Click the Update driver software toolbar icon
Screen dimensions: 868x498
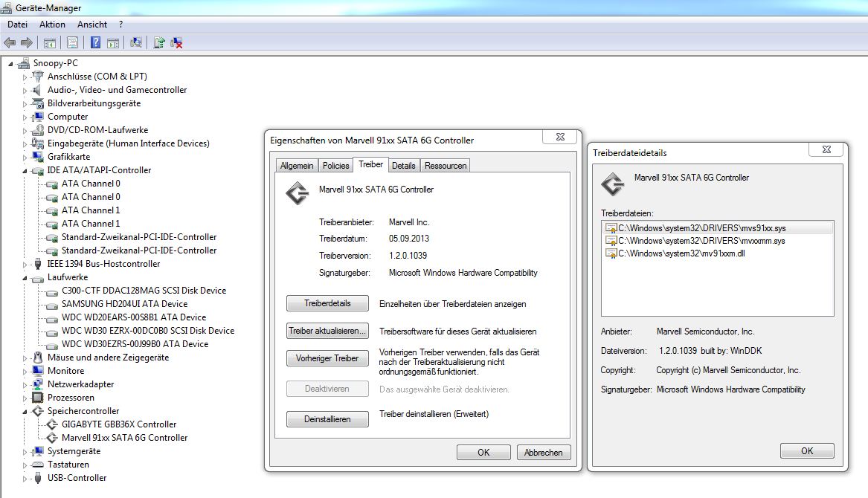coord(159,42)
